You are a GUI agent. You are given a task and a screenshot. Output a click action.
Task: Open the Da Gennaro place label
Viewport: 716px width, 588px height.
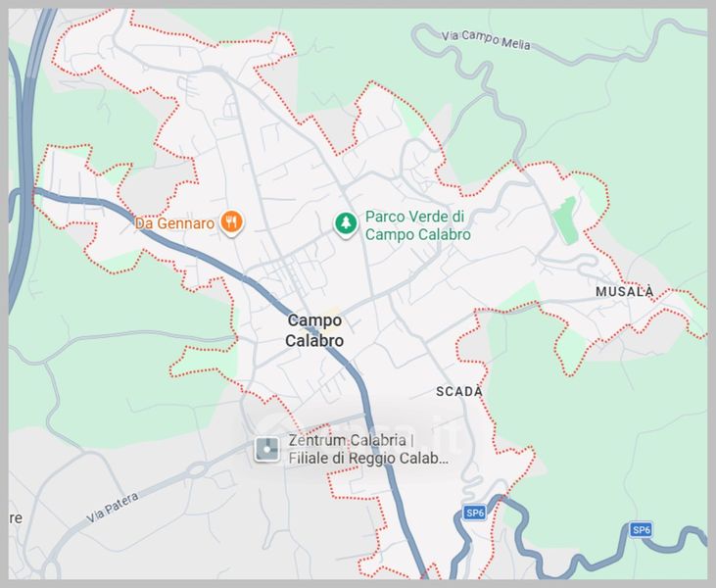pos(174,223)
